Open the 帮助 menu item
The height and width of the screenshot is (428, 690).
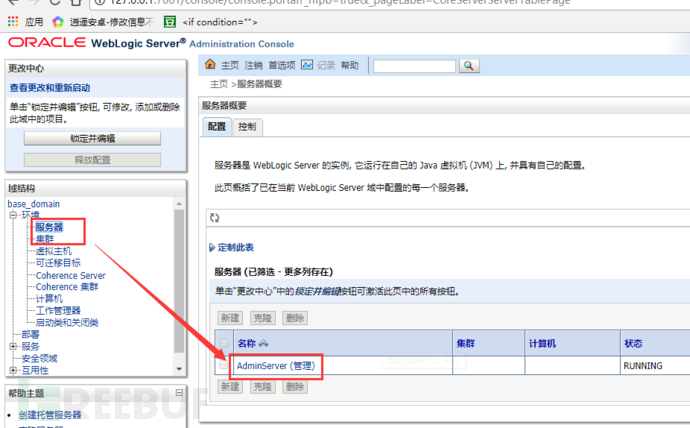point(350,66)
